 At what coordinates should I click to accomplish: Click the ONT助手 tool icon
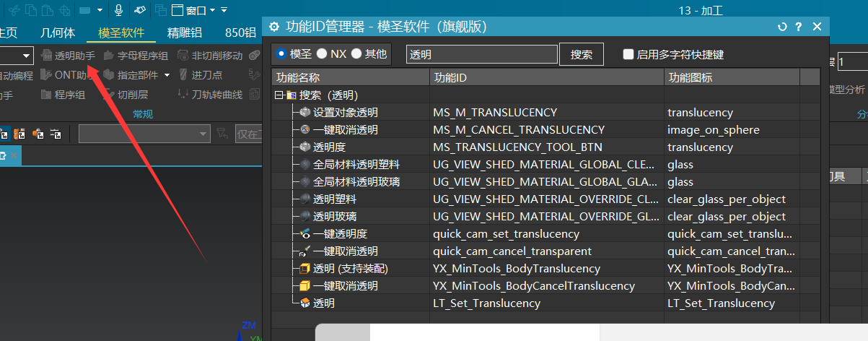[x=47, y=74]
